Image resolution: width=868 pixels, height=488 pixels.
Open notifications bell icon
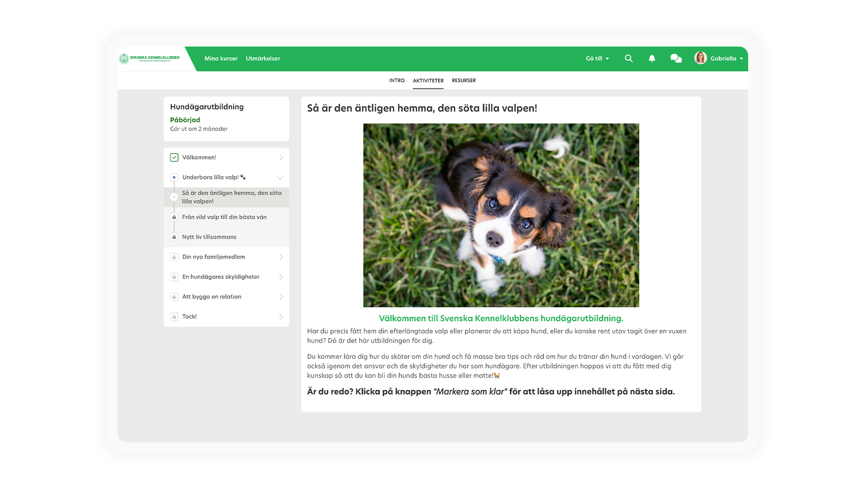pyautogui.click(x=652, y=58)
